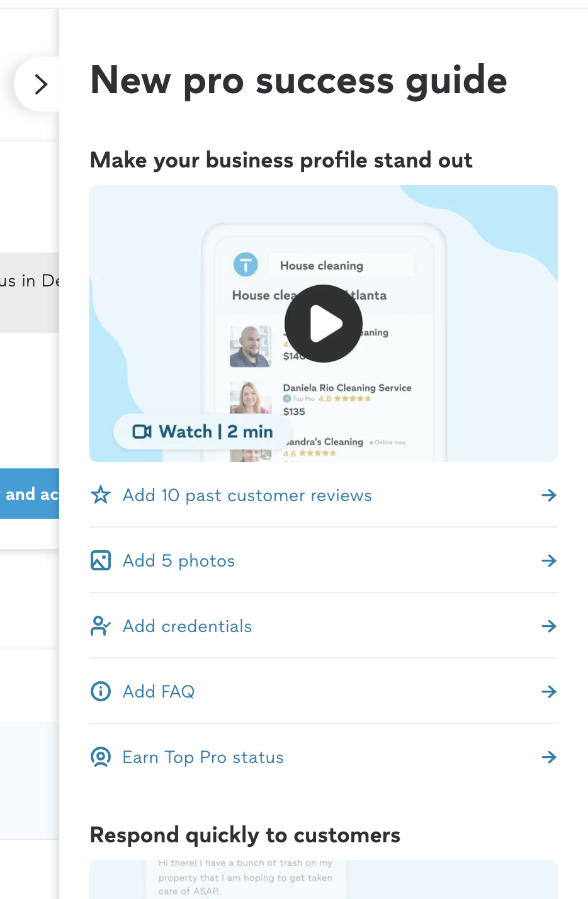The height and width of the screenshot is (899, 588).
Task: Collapse the success guide panel via left chevron
Action: click(40, 84)
